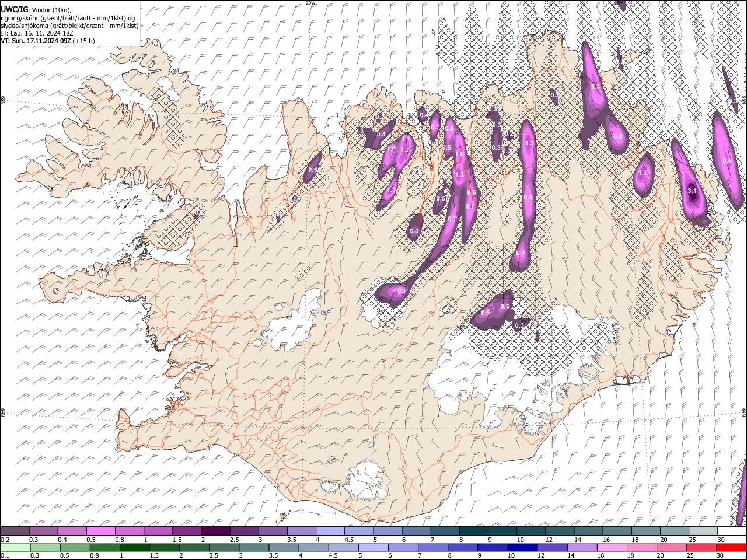Pick lower legend pink swatch starting at 20
The height and width of the screenshot is (560, 747).
click(x=671, y=547)
